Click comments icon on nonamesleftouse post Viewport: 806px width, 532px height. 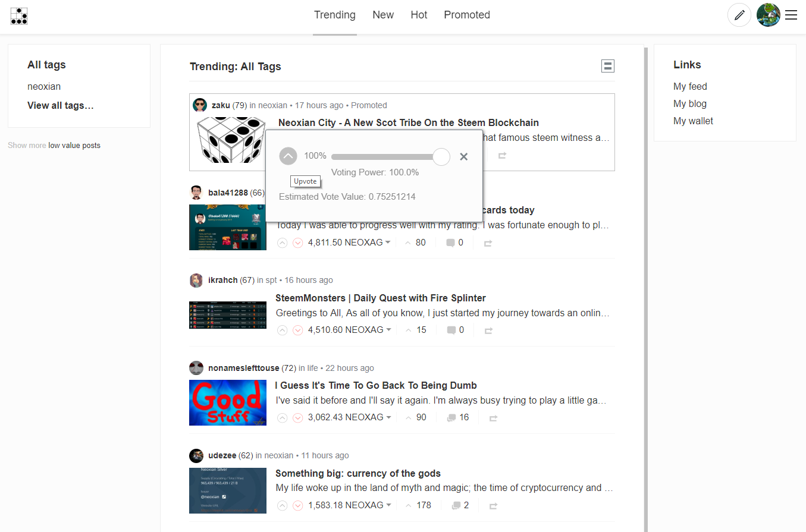tap(451, 418)
